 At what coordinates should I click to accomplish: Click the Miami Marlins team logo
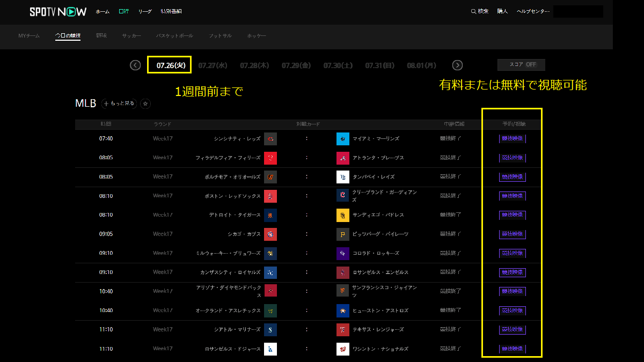click(343, 139)
